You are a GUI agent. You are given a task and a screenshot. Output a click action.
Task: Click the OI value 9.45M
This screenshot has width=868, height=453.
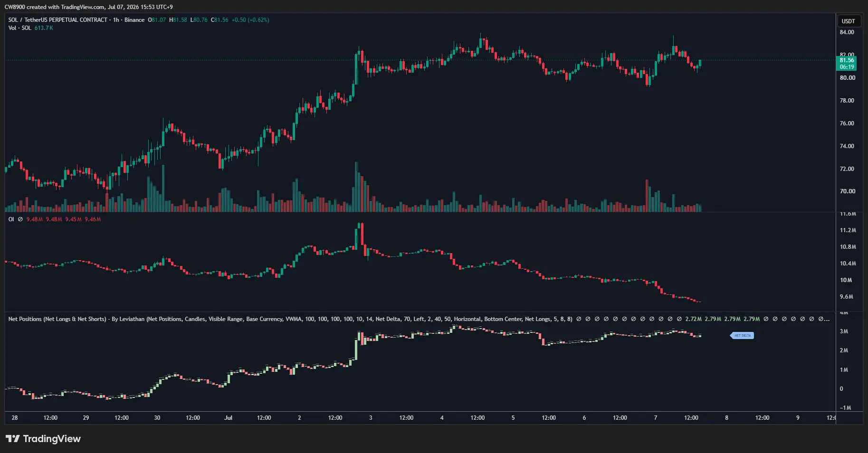[x=73, y=219]
